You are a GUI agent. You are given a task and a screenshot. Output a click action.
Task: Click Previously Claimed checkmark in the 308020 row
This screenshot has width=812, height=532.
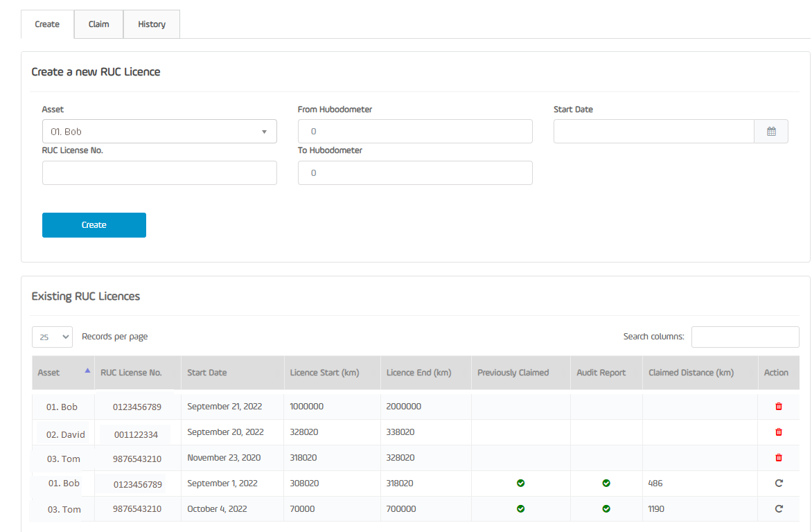(520, 484)
